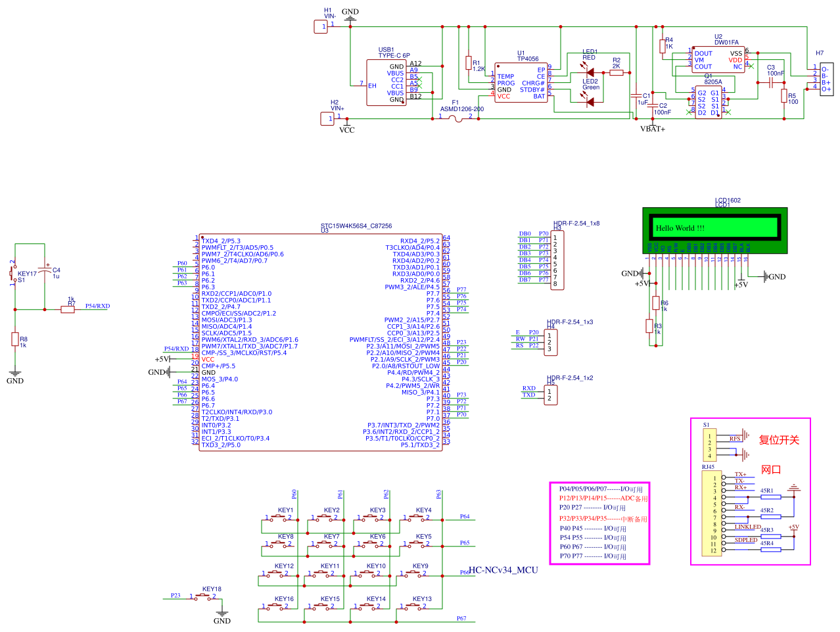840x632 pixels.
Task: Click the H7 battery output connector
Action: point(826,78)
